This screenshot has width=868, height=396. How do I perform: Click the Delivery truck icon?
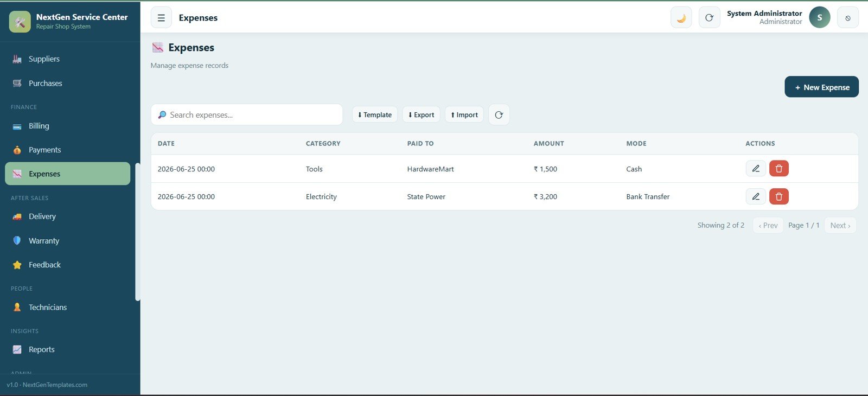17,216
